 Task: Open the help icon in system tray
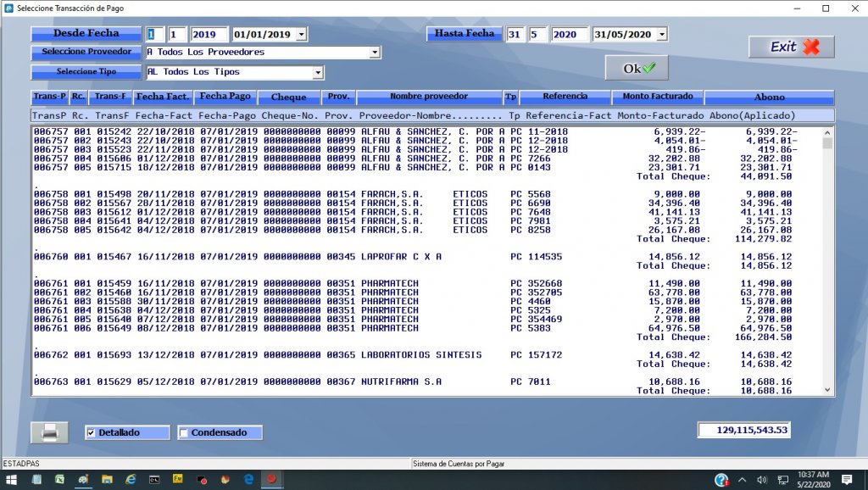pos(721,480)
